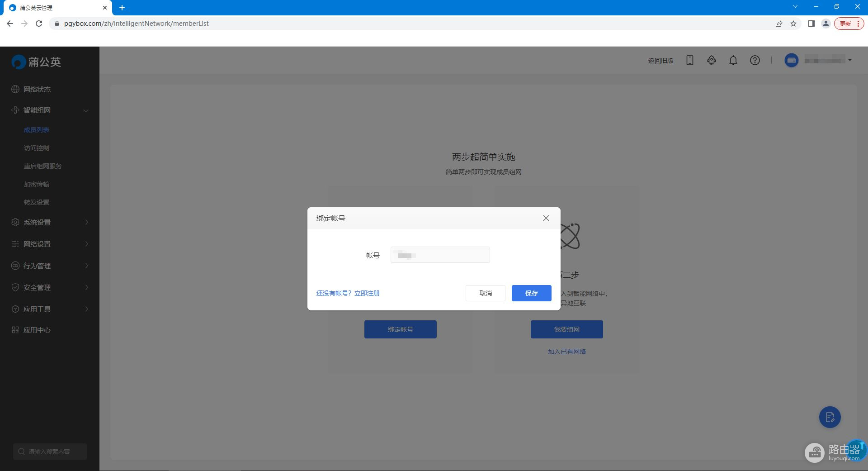
Task: Click the 安全管理 shield icon
Action: click(x=15, y=287)
